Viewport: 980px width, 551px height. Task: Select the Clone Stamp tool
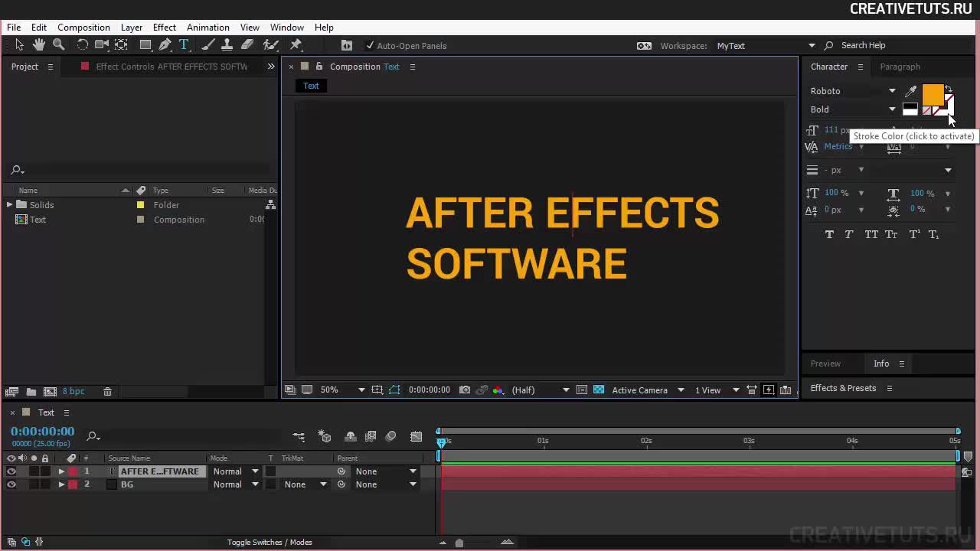227,45
